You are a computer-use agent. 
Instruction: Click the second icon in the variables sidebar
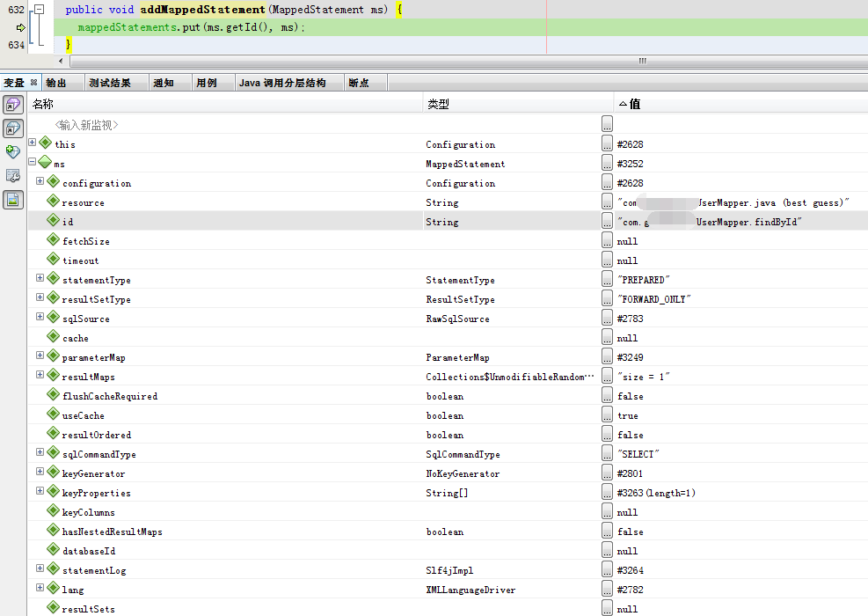coord(12,128)
